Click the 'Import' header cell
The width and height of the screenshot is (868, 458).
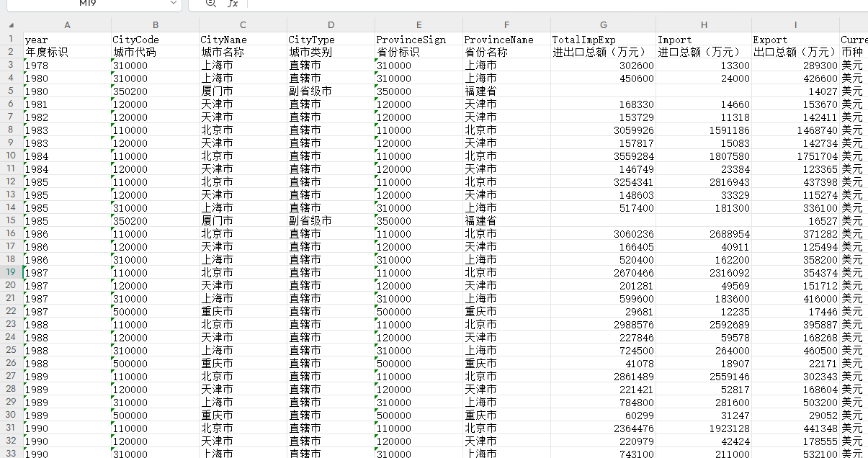704,40
